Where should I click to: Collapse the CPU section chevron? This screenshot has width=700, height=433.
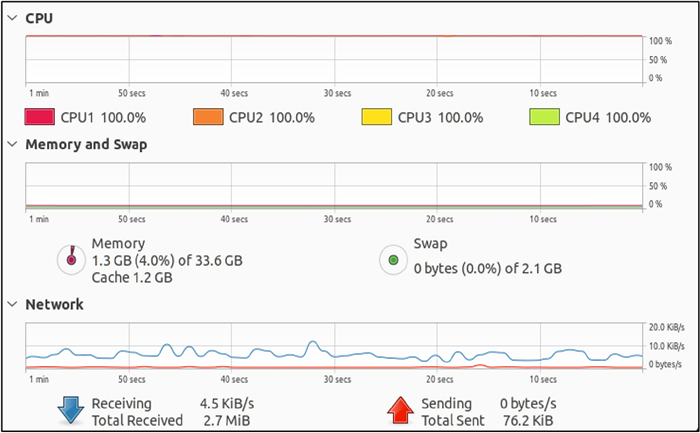point(12,19)
